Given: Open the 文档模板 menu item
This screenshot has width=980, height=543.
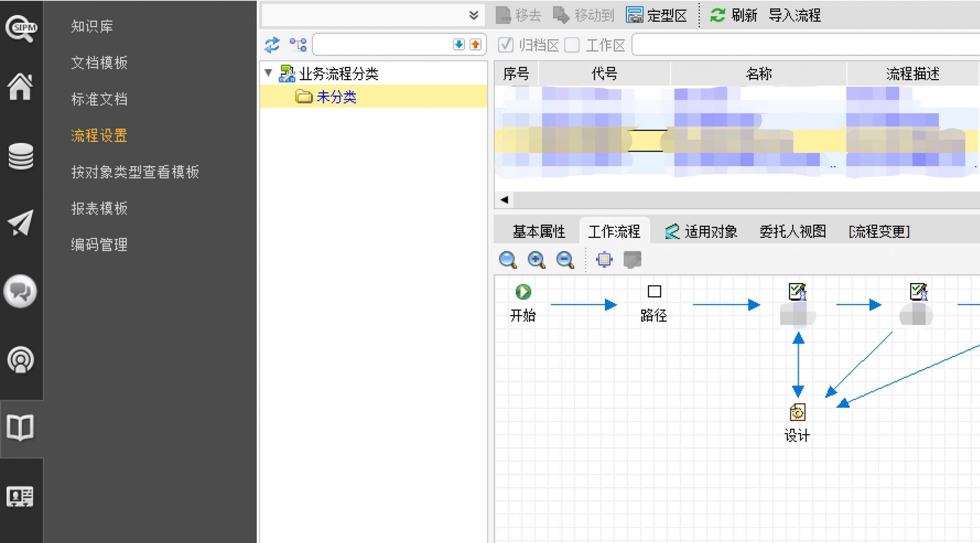Looking at the screenshot, I should click(x=100, y=62).
